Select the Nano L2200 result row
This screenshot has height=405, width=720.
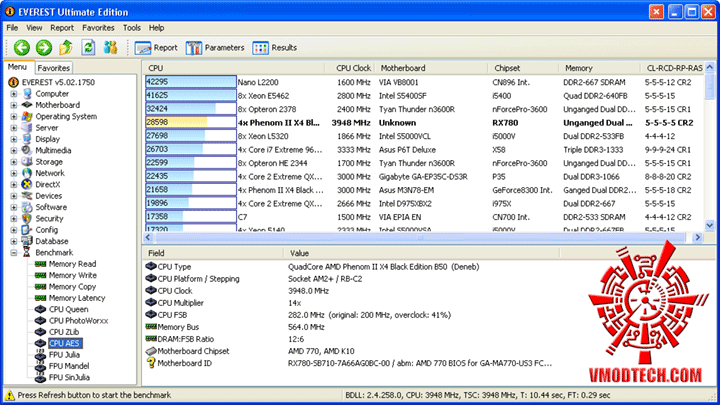pyautogui.click(x=422, y=82)
